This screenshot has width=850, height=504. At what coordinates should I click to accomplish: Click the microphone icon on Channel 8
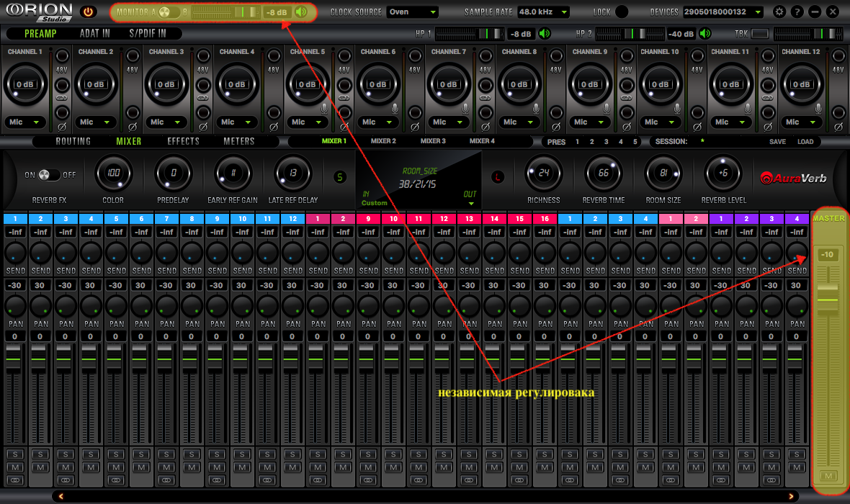(x=536, y=109)
